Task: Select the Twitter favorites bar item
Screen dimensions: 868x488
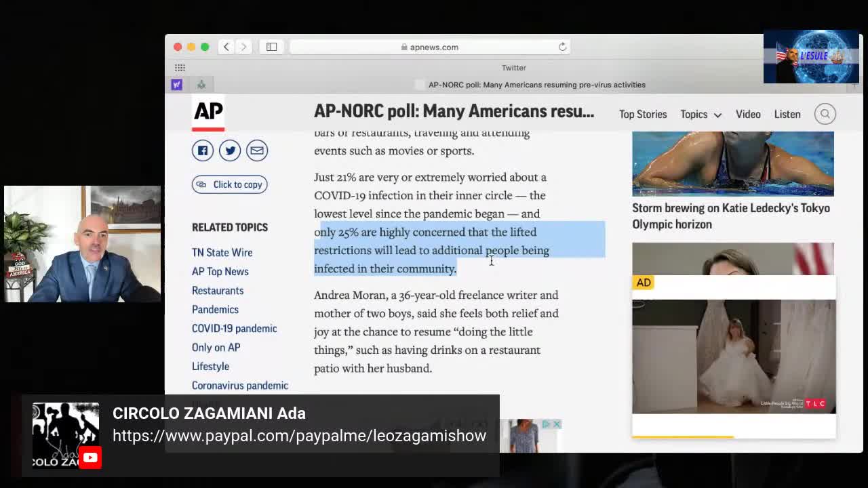Action: click(513, 68)
